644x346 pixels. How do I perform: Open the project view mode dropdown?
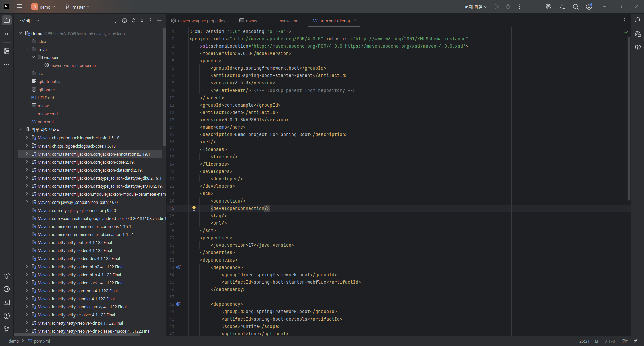coord(29,20)
